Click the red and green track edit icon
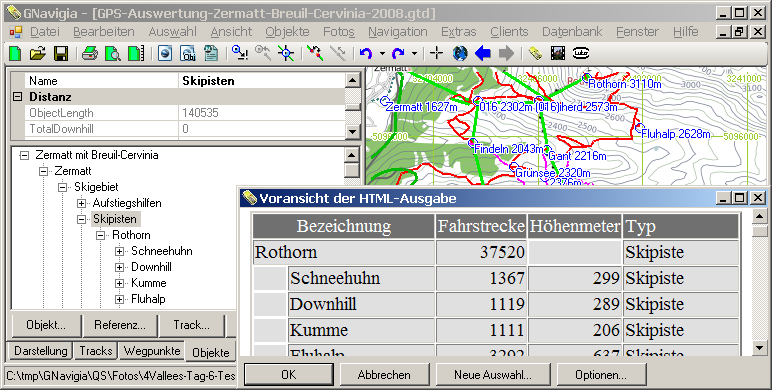Image resolution: width=772 pixels, height=390 pixels. [315, 53]
